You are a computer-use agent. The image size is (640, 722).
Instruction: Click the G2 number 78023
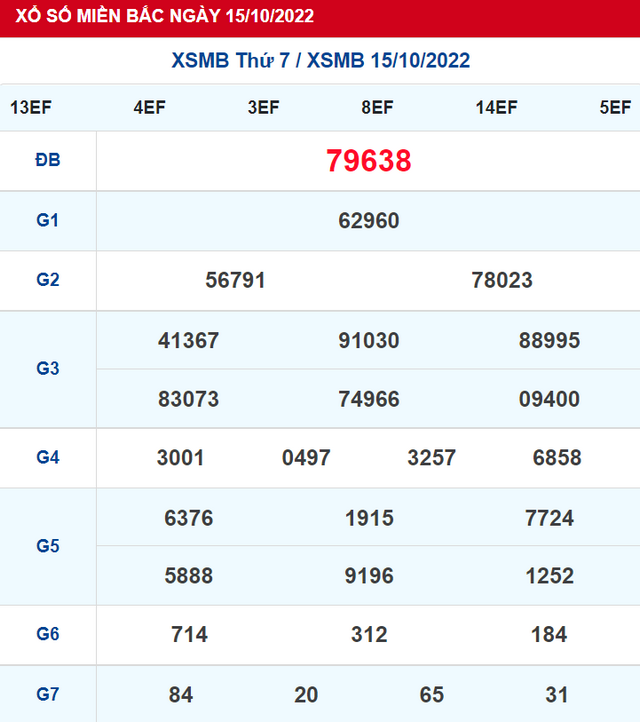click(502, 280)
